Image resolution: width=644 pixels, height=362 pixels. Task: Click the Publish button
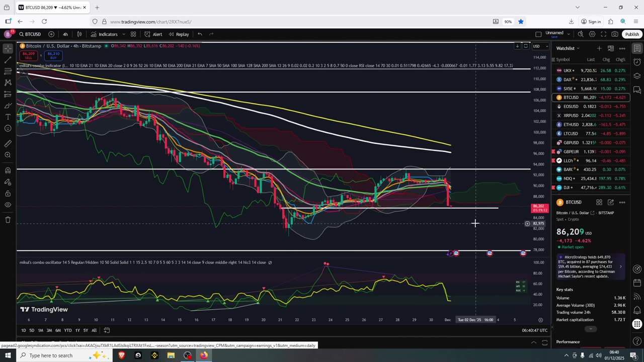(632, 34)
